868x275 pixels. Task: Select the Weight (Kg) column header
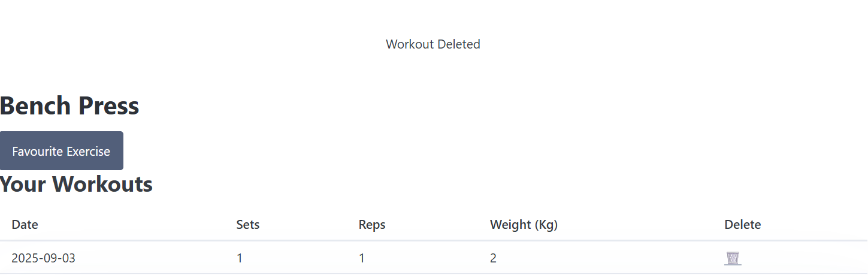click(x=524, y=225)
